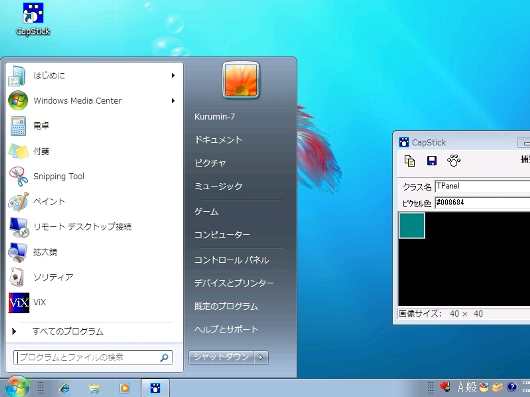Click the teal captured color swatch
Screen dimensions: 530x397
tap(412, 226)
